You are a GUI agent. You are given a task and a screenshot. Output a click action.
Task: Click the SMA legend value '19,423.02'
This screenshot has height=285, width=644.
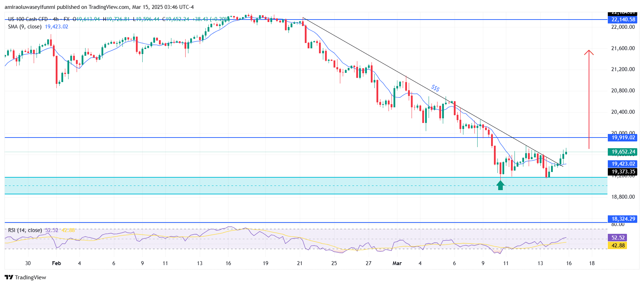(56, 27)
